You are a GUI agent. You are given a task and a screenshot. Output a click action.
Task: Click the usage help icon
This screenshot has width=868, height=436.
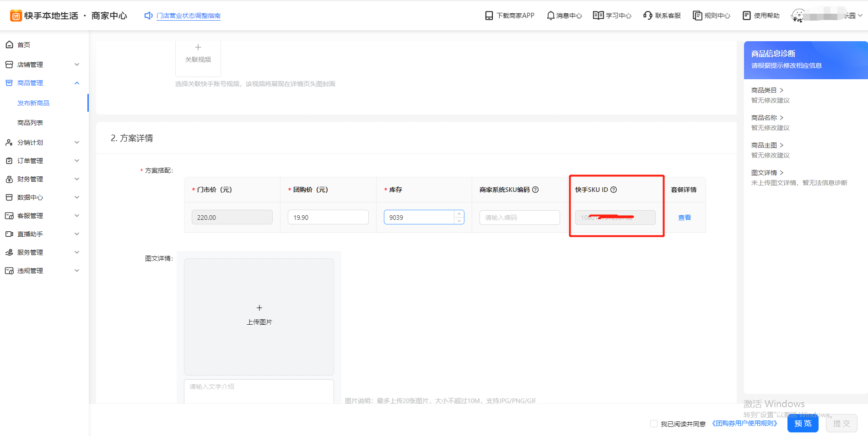pos(746,16)
